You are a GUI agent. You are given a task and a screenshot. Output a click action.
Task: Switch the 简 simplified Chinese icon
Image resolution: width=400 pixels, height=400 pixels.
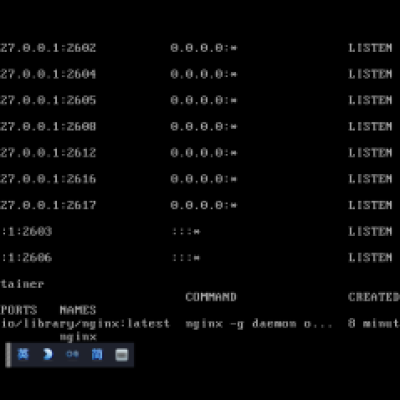click(97, 354)
